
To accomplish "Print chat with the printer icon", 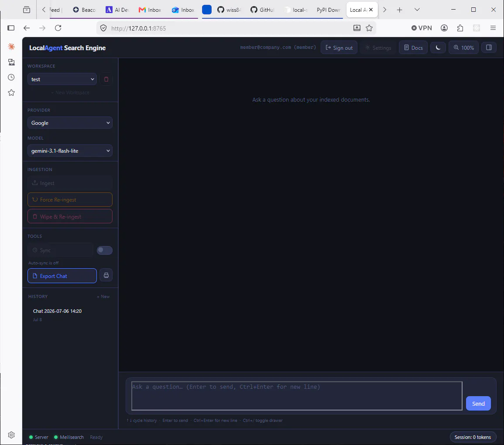I will pos(106,275).
